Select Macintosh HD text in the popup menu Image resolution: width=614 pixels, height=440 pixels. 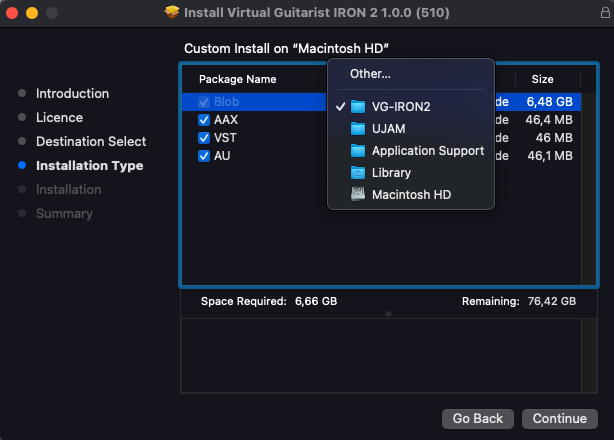tap(411, 195)
